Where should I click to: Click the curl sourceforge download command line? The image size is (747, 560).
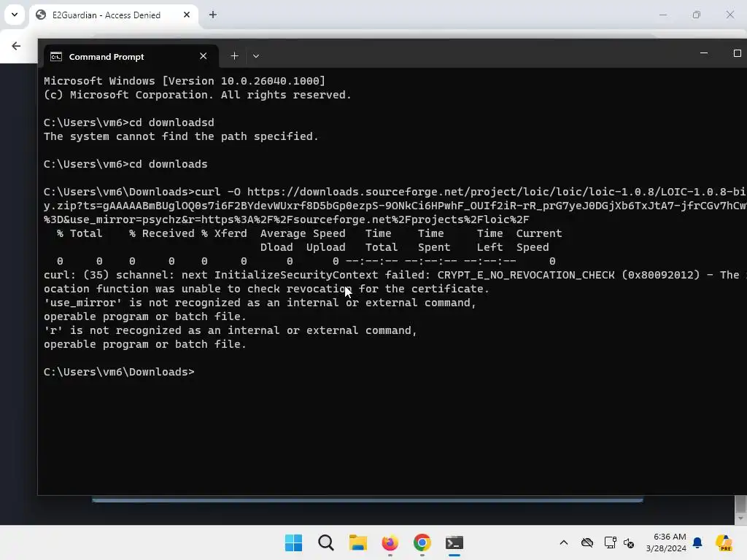coord(395,206)
